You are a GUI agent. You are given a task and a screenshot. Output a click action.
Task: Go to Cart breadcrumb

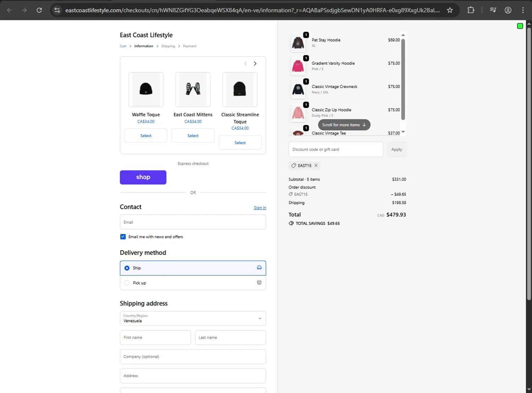pyautogui.click(x=123, y=46)
